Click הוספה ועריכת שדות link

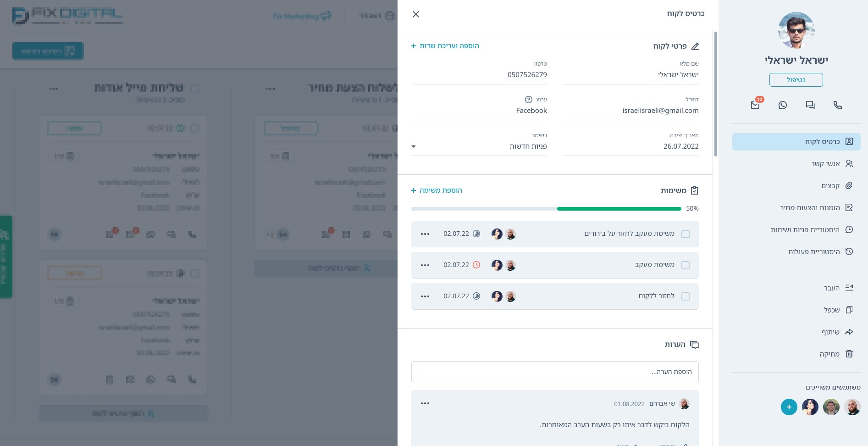click(x=445, y=46)
